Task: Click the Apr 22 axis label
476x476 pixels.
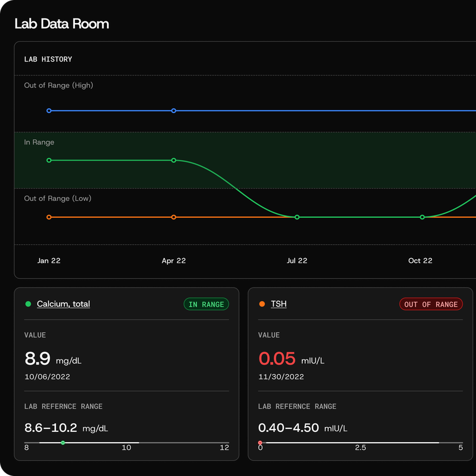Action: coord(174,261)
